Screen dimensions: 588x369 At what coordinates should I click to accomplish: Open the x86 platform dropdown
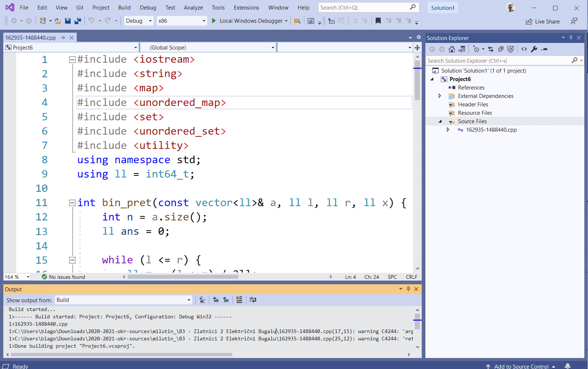(182, 21)
